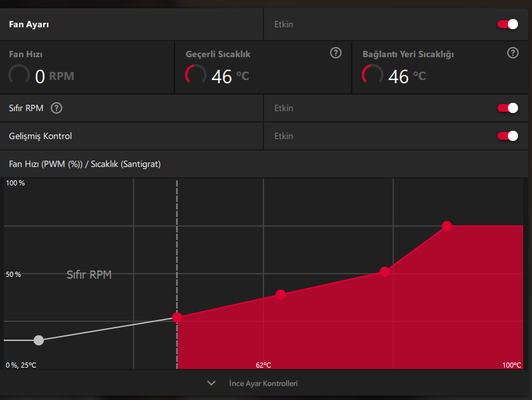Click the Sıfır RPM text in graph
This screenshot has width=532, height=400.
point(89,275)
